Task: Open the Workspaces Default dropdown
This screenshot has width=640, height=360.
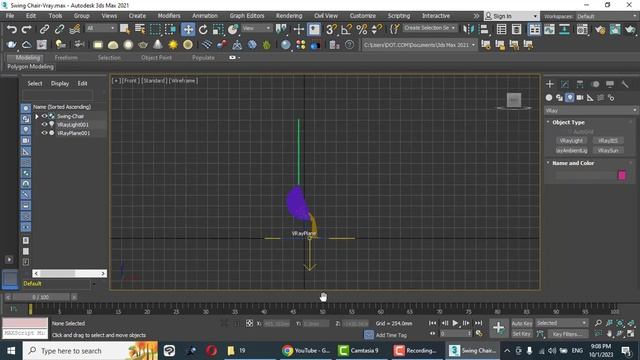Action: tap(606, 16)
